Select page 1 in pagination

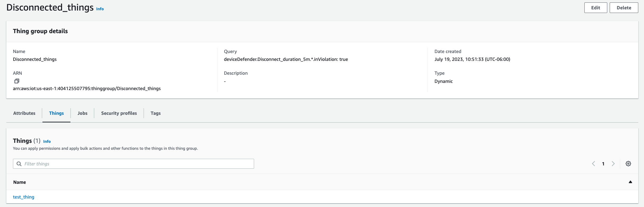pos(603,164)
